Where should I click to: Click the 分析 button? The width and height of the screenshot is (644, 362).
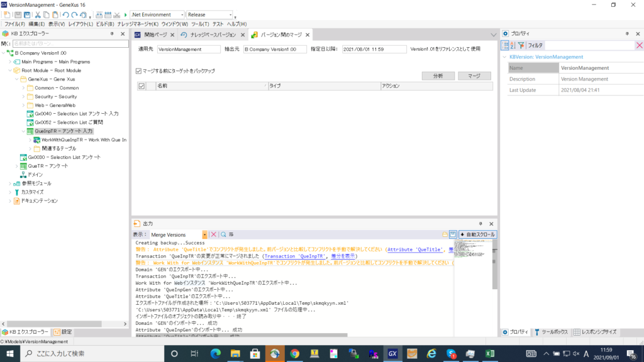coord(438,76)
